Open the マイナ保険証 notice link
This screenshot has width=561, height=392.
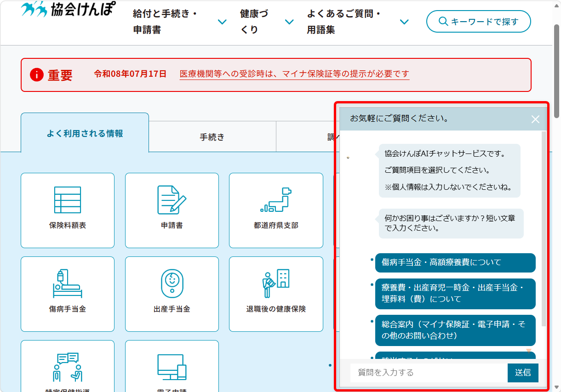294,74
